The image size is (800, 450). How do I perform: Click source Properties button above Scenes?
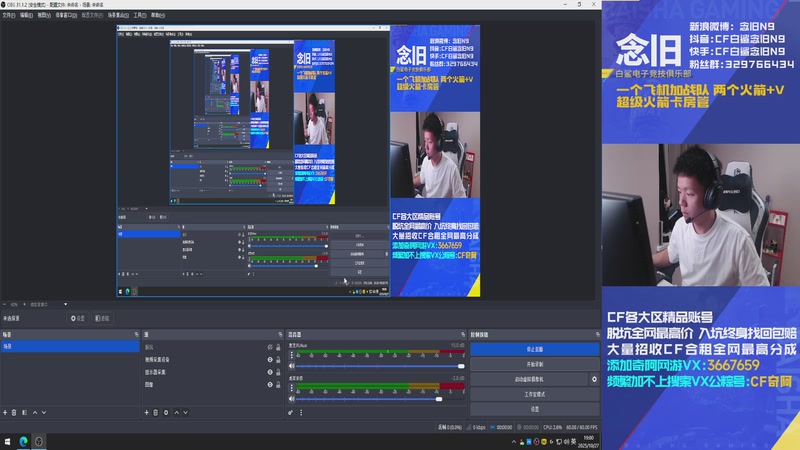[78, 318]
